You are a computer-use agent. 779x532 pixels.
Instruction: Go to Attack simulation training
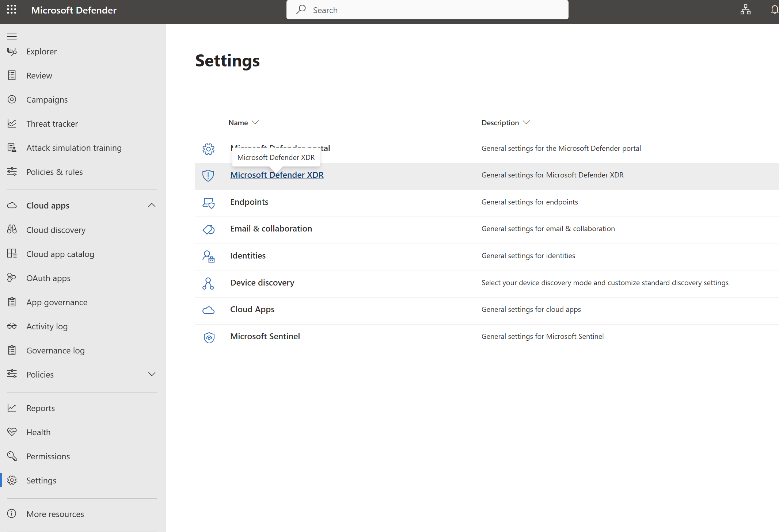(74, 148)
